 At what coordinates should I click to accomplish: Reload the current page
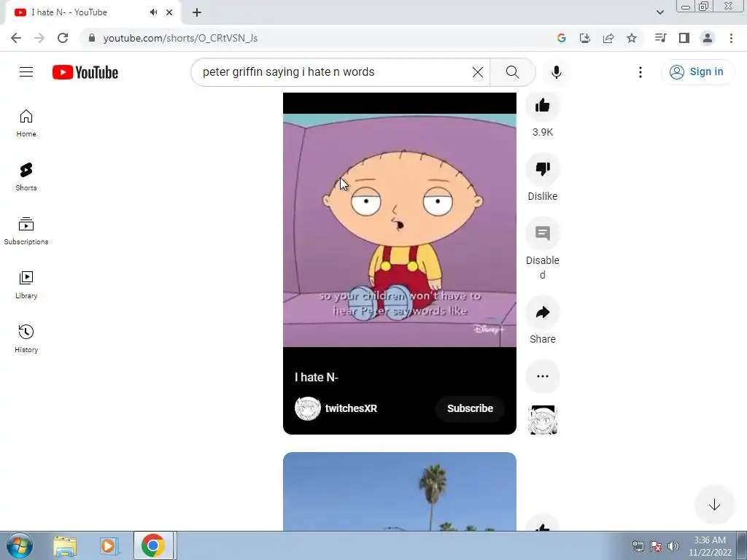[63, 38]
